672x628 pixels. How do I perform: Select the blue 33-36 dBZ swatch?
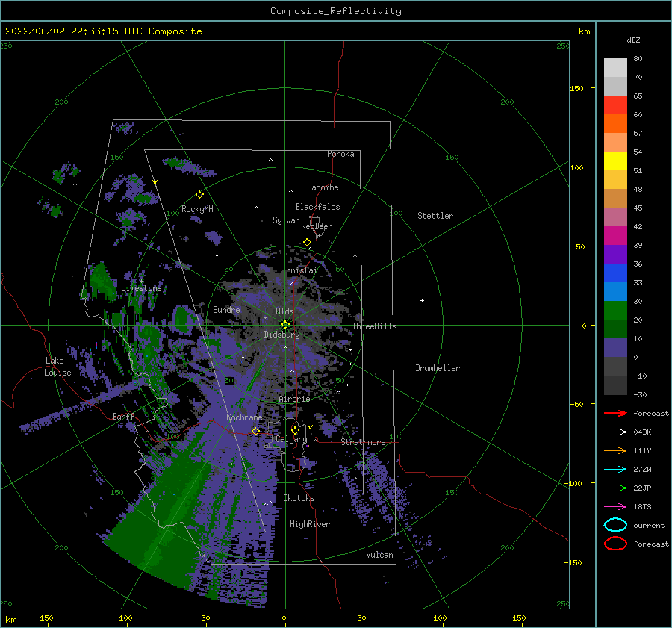click(x=615, y=273)
